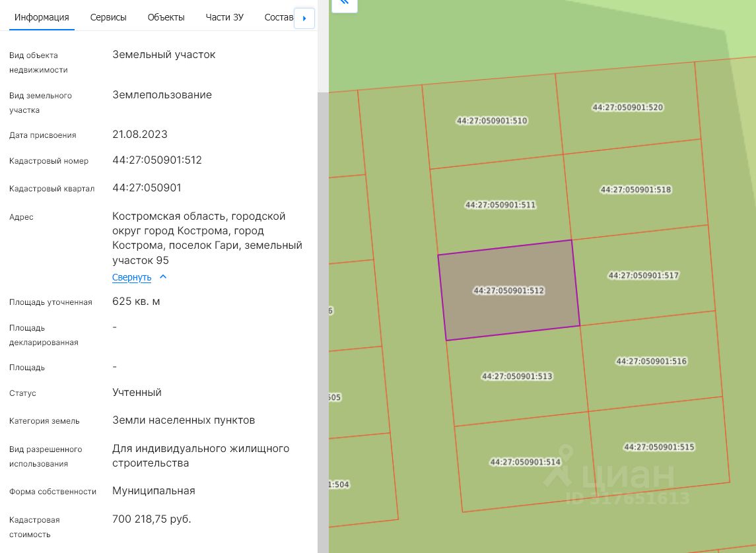Open the Объекты tab
Image resolution: width=756 pixels, height=553 pixels.
[166, 17]
